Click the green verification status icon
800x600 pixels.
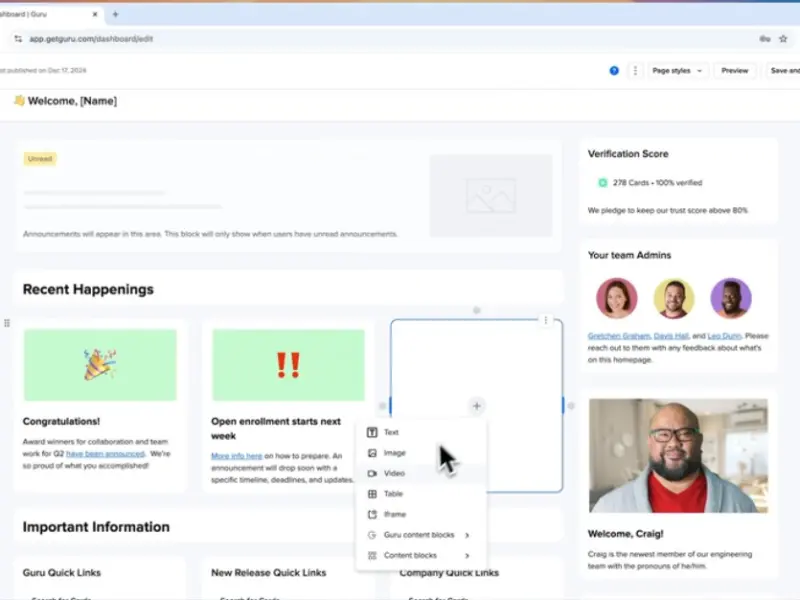(x=603, y=183)
